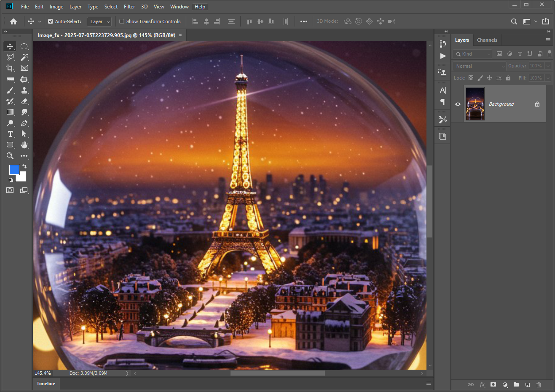The image size is (555, 392).
Task: Open the Kind filter dropdown
Action: 472,54
